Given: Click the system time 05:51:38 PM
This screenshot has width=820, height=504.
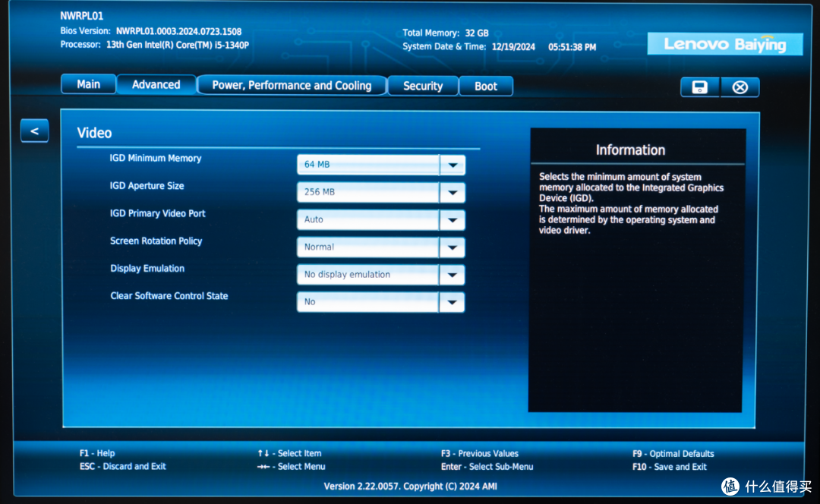Looking at the screenshot, I should point(572,47).
